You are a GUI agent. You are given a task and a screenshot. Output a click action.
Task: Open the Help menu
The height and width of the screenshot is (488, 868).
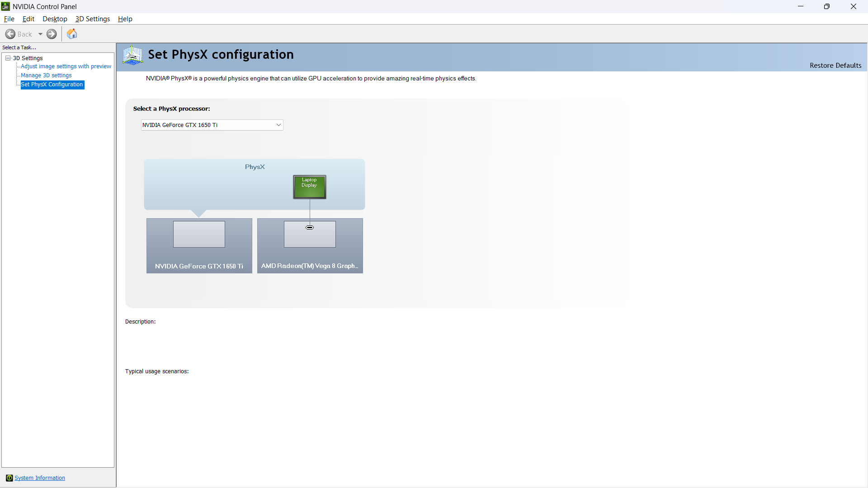click(125, 19)
